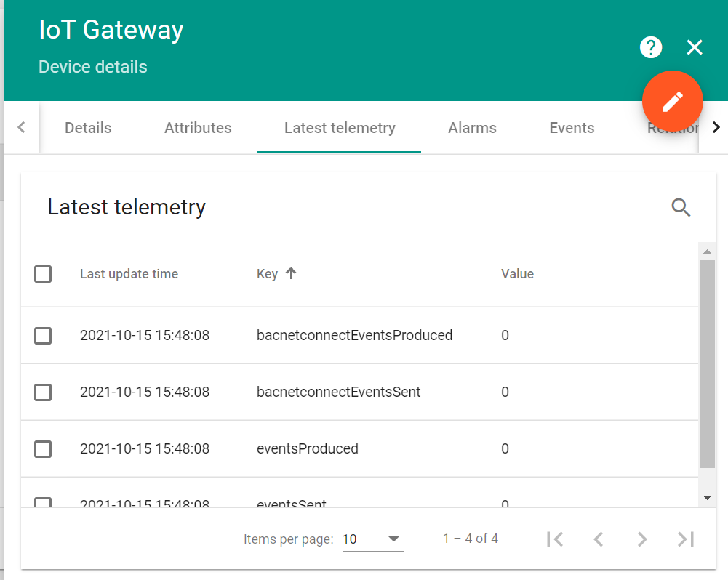
Task: Check the eventsProduced row checkbox
Action: [x=43, y=448]
